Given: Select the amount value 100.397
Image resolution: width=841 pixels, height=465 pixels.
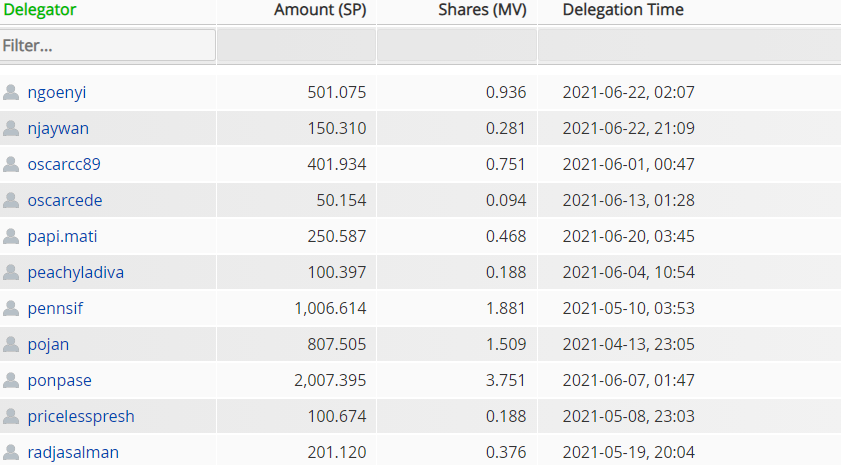Looking at the screenshot, I should 337,272.
